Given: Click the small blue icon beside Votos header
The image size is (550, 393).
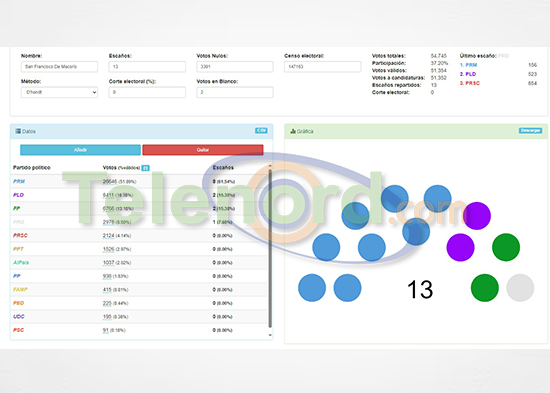Looking at the screenshot, I should point(145,168).
